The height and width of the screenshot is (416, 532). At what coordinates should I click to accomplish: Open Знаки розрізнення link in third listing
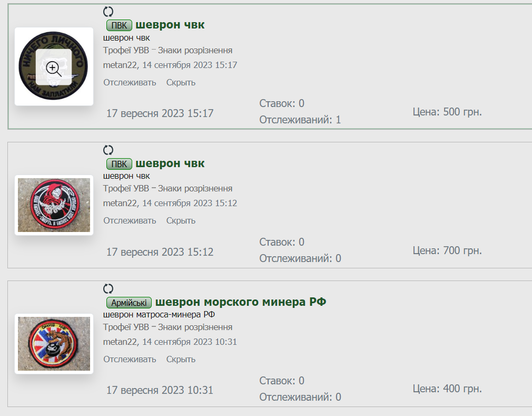click(x=195, y=327)
